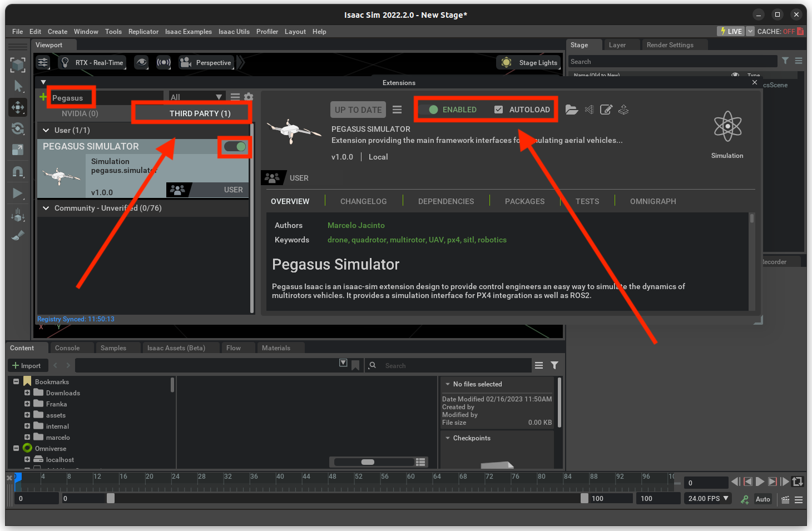The width and height of the screenshot is (812, 531).
Task: Toggle the Stage Lights icon in the viewport
Action: tap(506, 62)
